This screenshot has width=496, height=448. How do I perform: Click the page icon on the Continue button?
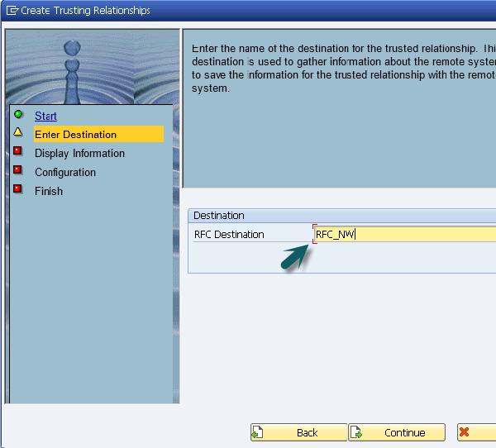pyautogui.click(x=356, y=432)
